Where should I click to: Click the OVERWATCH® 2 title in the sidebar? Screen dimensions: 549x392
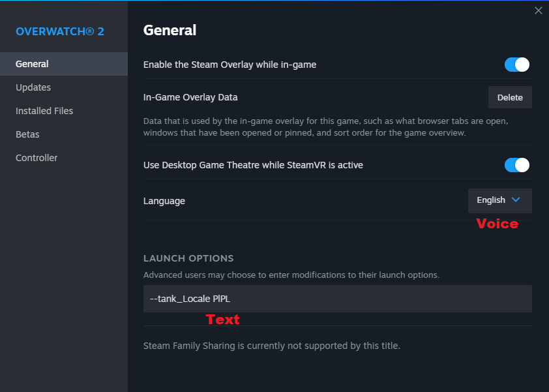(x=60, y=31)
